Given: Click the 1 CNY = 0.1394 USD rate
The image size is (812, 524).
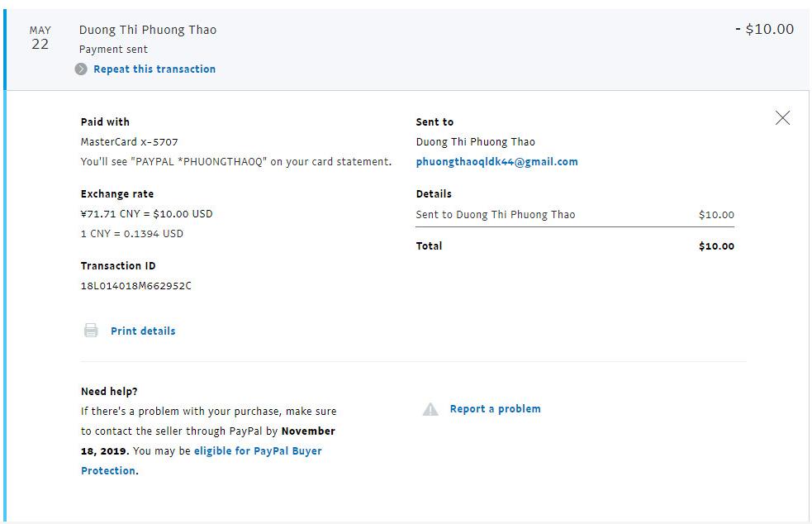Looking at the screenshot, I should click(x=132, y=233).
